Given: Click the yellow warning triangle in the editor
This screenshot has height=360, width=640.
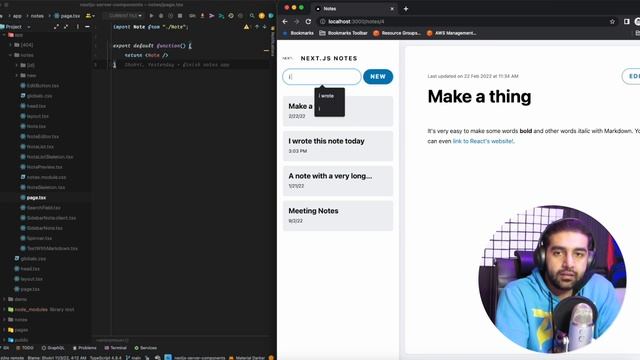Looking at the screenshot, I should 247,27.
